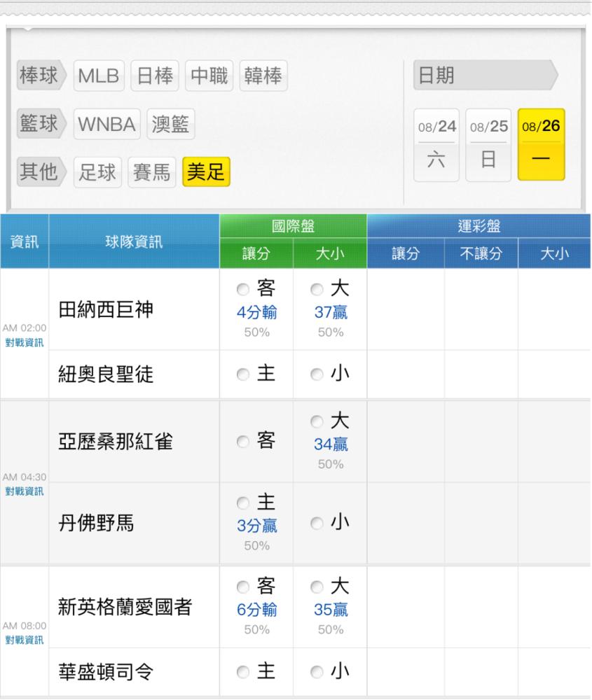Pick the 08/24 Saturday date
This screenshot has width=592, height=700.
(x=436, y=145)
